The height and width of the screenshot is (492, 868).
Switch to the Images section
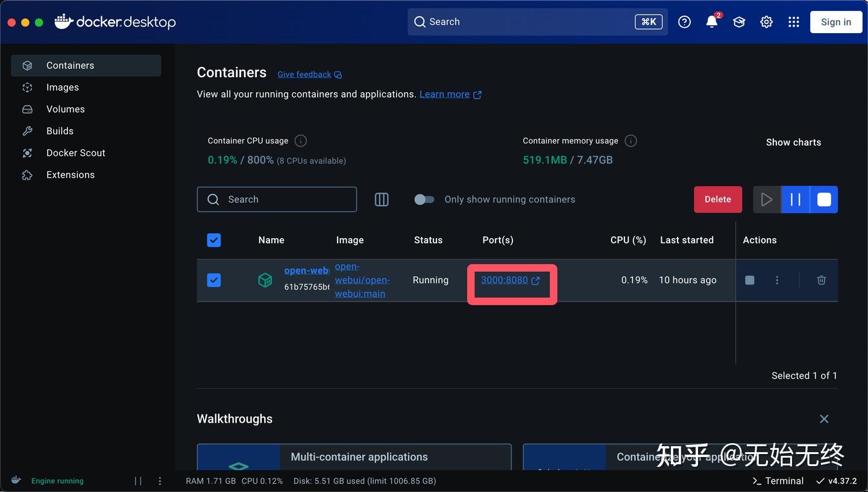click(x=63, y=87)
